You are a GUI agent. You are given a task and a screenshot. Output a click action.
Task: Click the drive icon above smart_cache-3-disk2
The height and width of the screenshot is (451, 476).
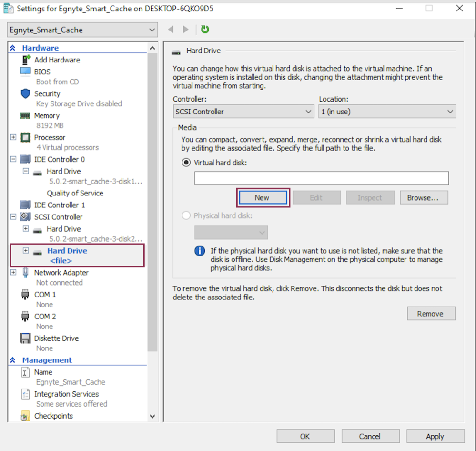coord(37,231)
